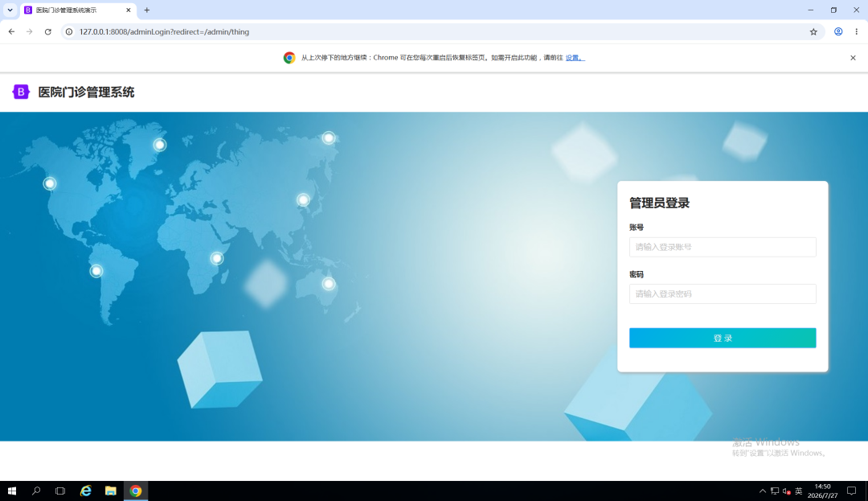Open File Explorer from taskbar

coord(111,491)
